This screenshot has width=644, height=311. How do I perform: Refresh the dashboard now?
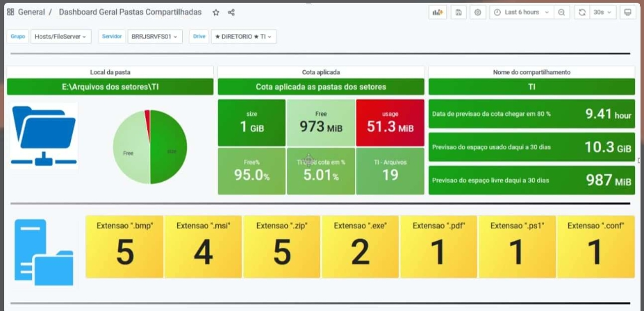(x=581, y=12)
